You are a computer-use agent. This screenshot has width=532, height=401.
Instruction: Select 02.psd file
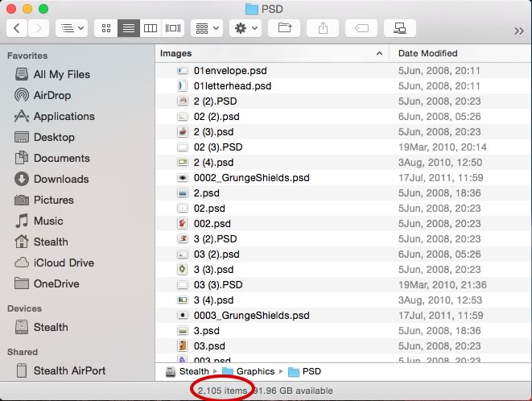344,208
